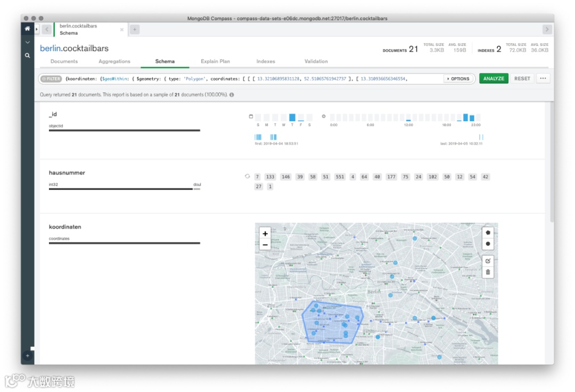
Task: Select hausnummer value 27
Action: tap(259, 187)
